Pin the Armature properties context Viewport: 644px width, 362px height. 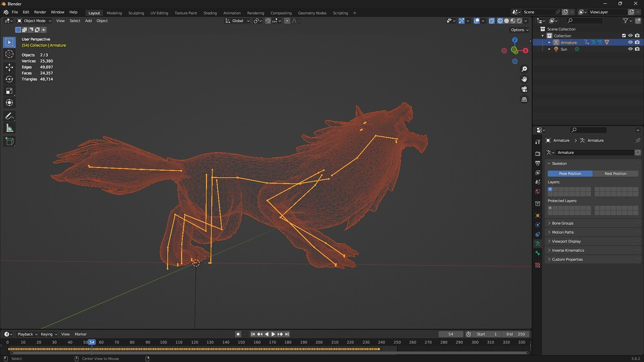(x=638, y=140)
